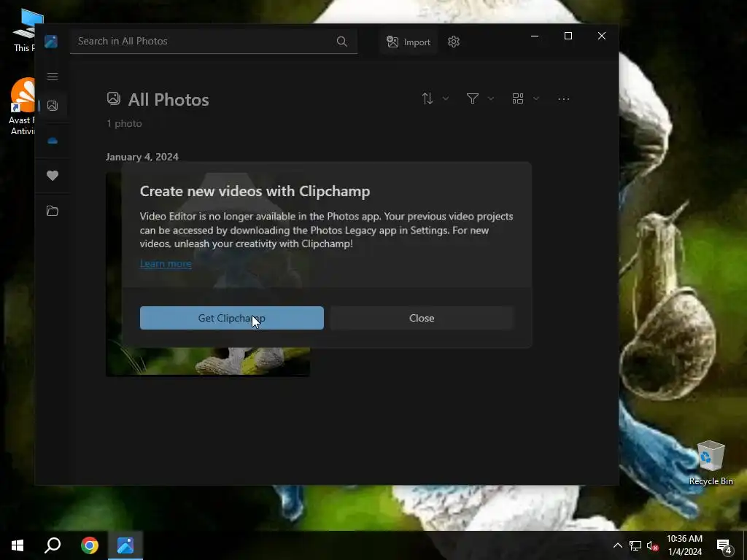Viewport: 747px width, 560px height.
Task: Click the muted volume tray icon
Action: coord(653,545)
